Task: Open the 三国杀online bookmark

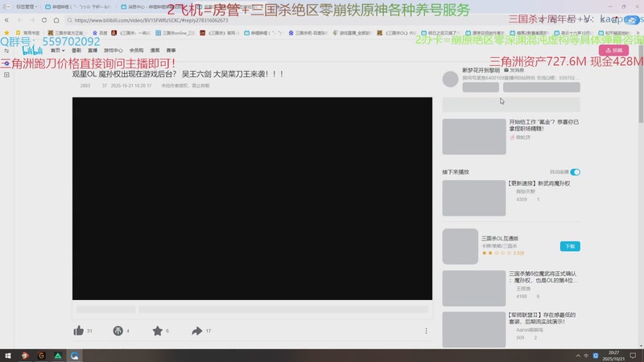Action: click(x=175, y=32)
